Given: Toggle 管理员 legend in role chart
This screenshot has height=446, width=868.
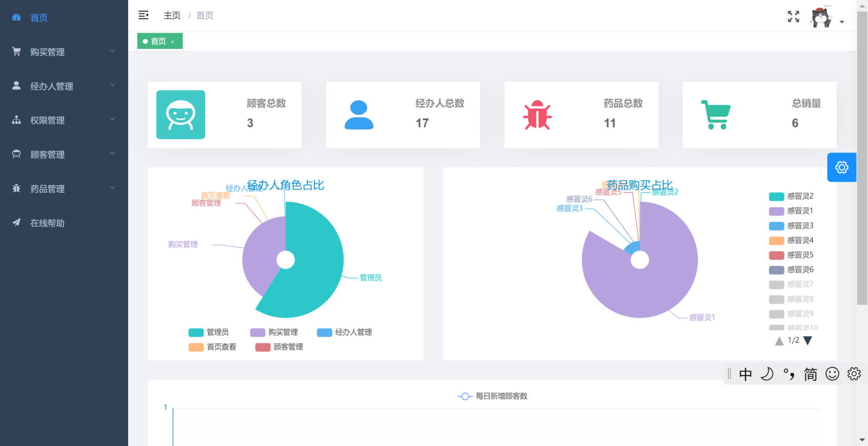Looking at the screenshot, I should (208, 332).
